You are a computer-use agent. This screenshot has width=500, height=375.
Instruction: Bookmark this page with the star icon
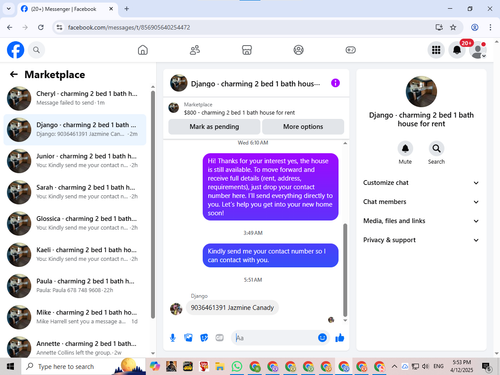tap(453, 27)
